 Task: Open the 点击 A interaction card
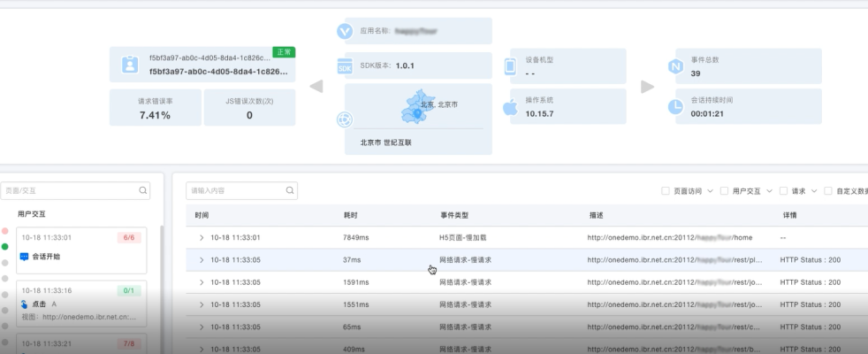[x=80, y=304]
